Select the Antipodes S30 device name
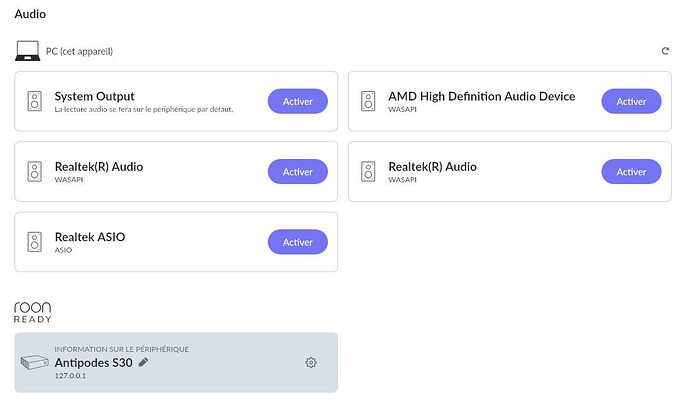 point(93,363)
